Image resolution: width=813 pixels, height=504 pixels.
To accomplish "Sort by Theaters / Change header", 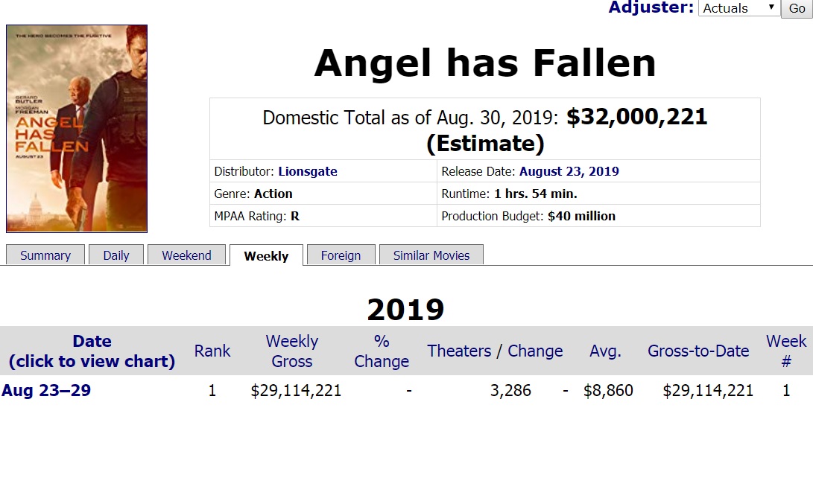I will (495, 351).
